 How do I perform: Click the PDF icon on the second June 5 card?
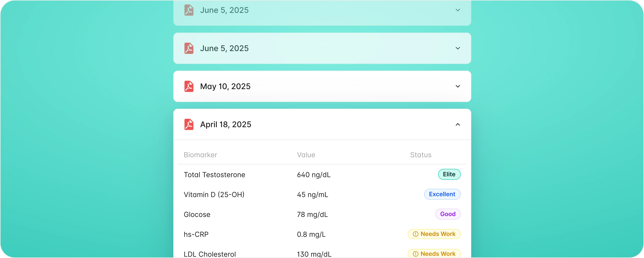[x=189, y=48]
